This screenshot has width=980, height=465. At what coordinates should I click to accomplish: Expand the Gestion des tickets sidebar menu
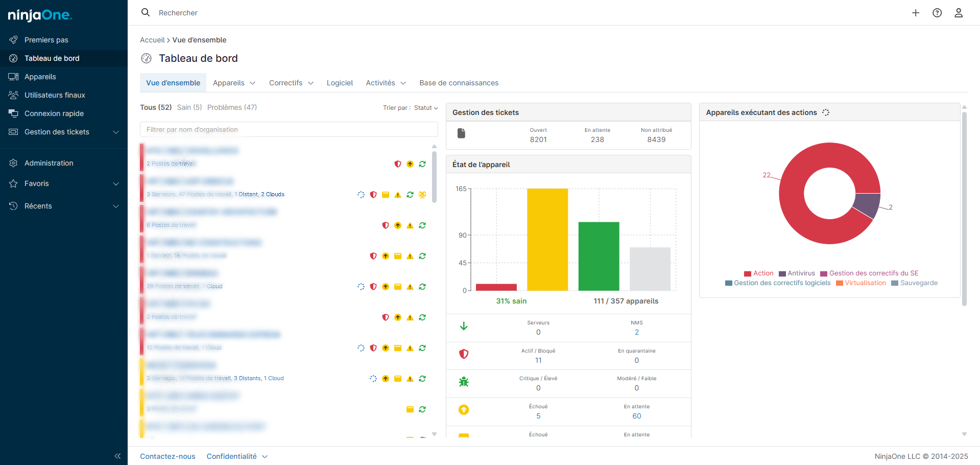[x=116, y=132]
